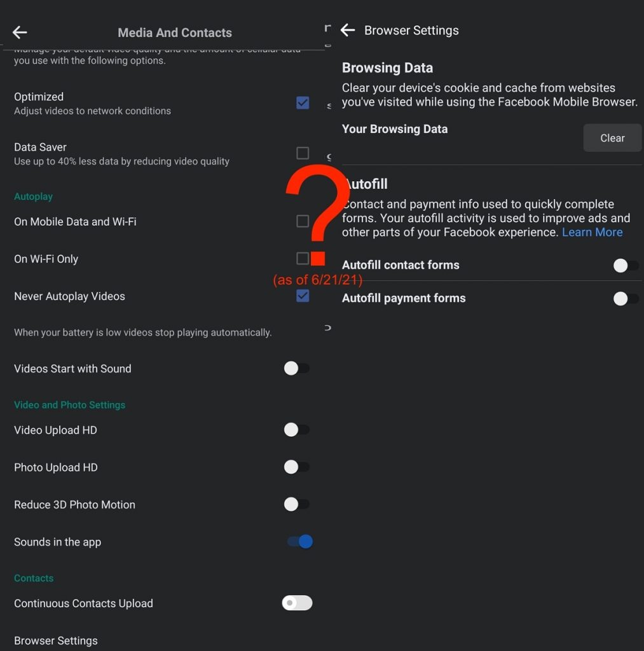
Task: Open the Learn More link
Action: [592, 232]
